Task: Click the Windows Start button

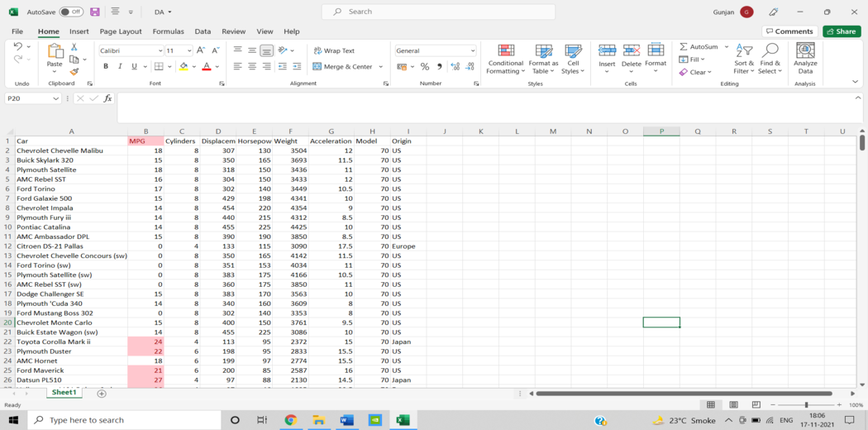Action: (x=12, y=420)
